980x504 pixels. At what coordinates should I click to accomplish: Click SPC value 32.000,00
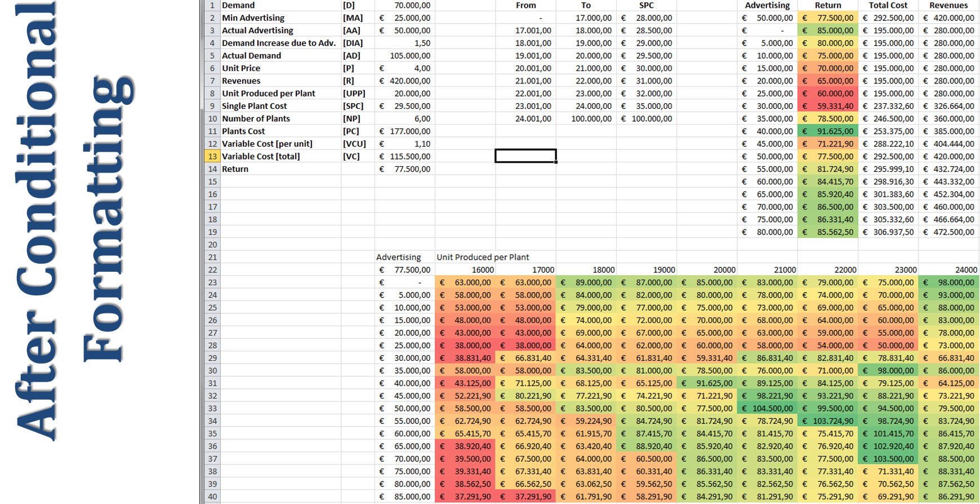[x=647, y=93]
